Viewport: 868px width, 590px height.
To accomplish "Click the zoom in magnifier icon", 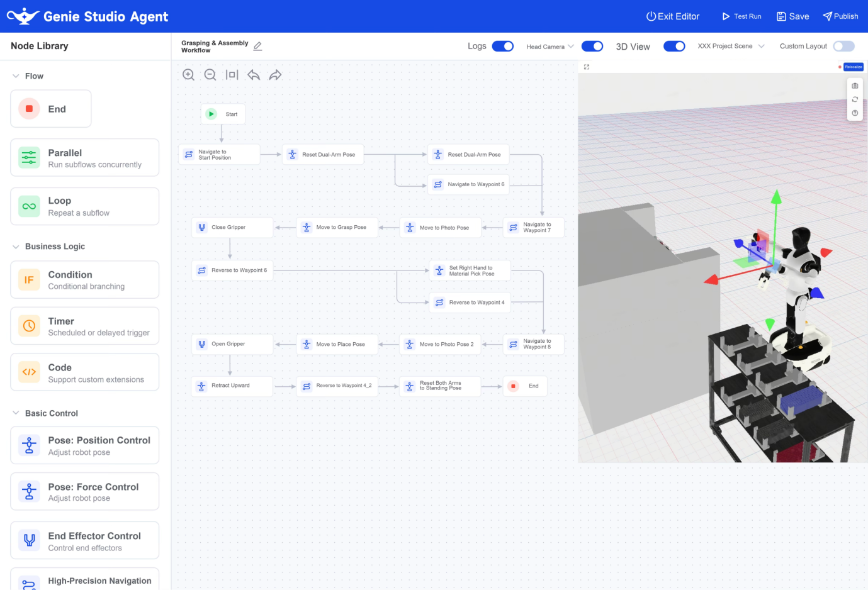I will (188, 75).
